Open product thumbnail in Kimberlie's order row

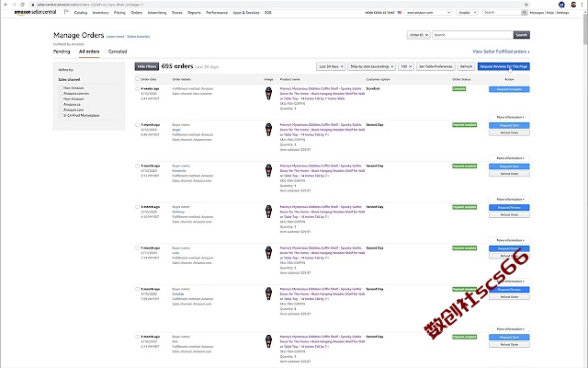coord(268,170)
